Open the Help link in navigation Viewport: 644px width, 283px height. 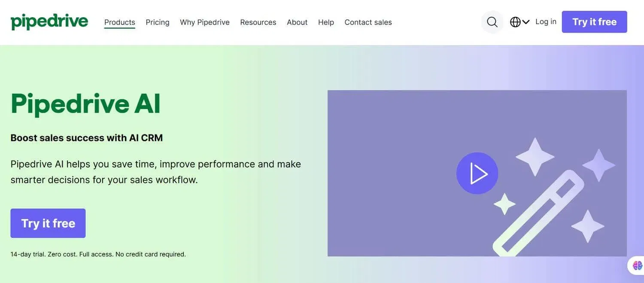tap(326, 22)
